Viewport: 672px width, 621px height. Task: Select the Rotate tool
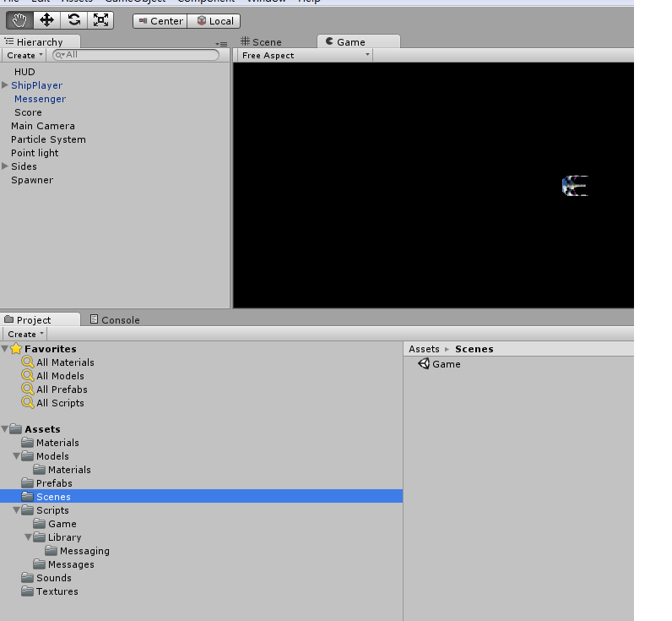(x=73, y=20)
